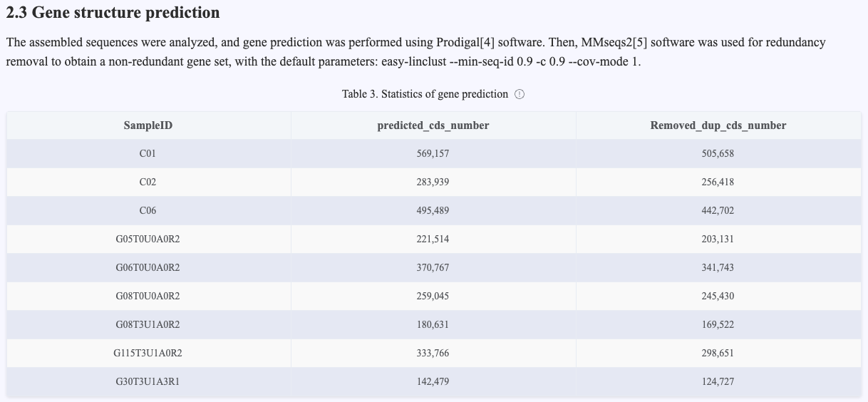Click the 505,658 removed-dup CDS value
Screen dimensions: 868x402
point(718,153)
